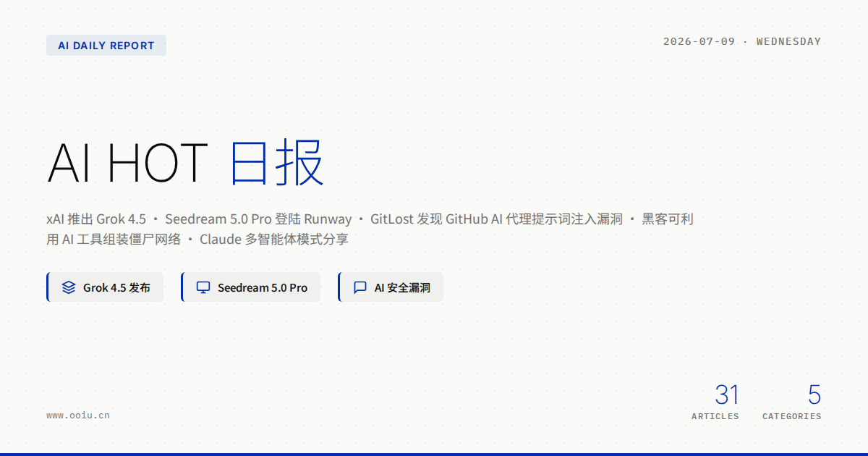Viewport: 868px width, 456px height.
Task: Click the xAI 推出 Grok 4.5 headline text
Action: pos(96,219)
